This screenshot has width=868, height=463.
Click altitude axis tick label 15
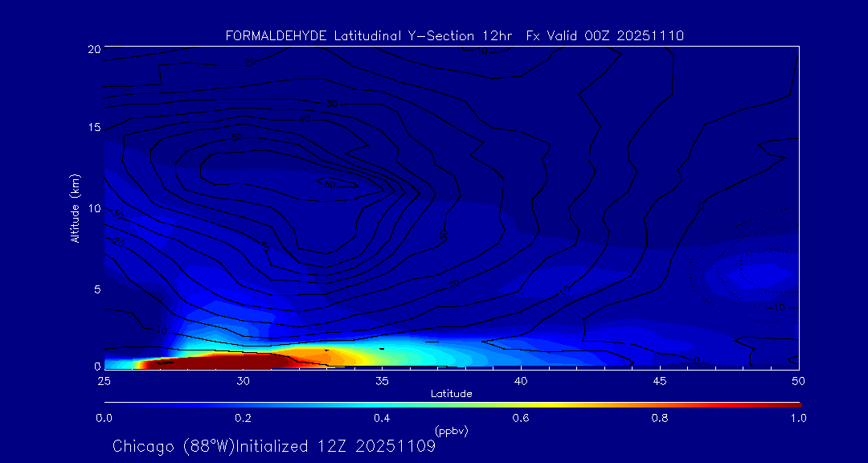click(94, 127)
